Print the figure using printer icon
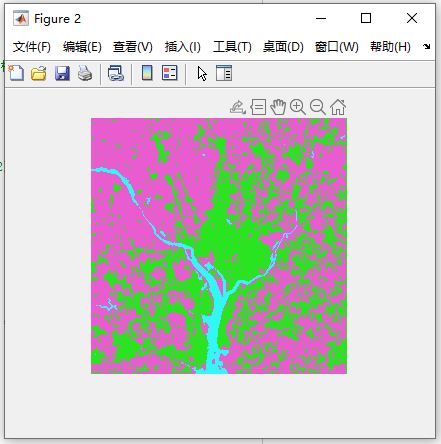The height and width of the screenshot is (444, 441). point(85,73)
